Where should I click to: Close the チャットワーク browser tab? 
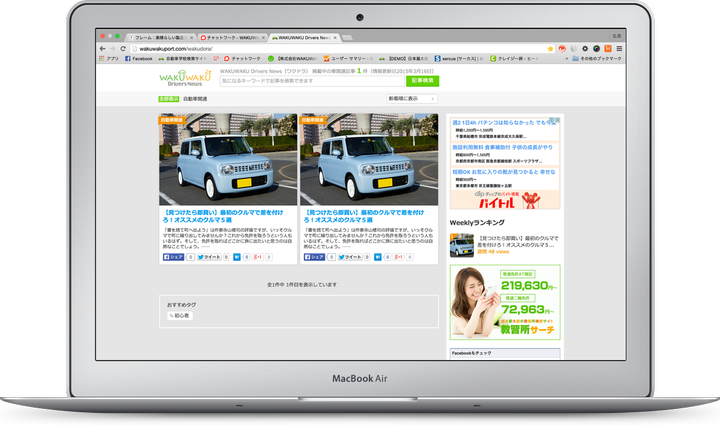[263, 38]
